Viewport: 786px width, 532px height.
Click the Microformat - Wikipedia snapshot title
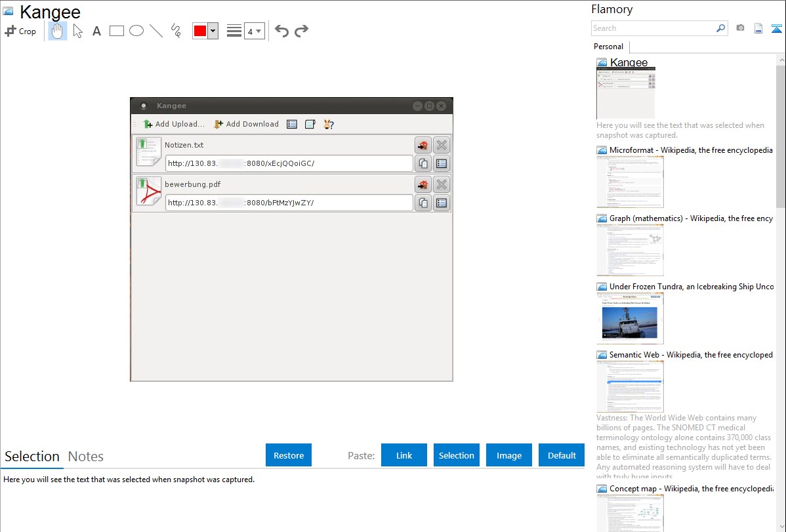691,150
